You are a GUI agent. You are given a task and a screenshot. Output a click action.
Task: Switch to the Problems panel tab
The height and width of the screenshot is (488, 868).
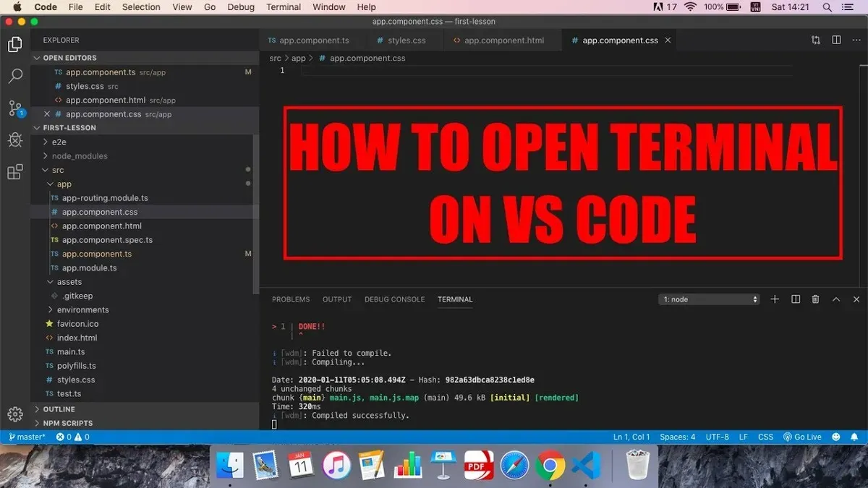(x=291, y=299)
